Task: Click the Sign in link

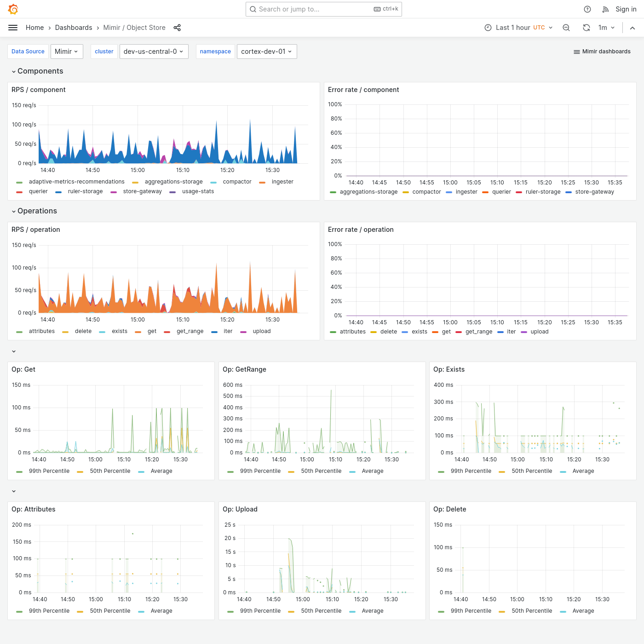Action: 626,9
